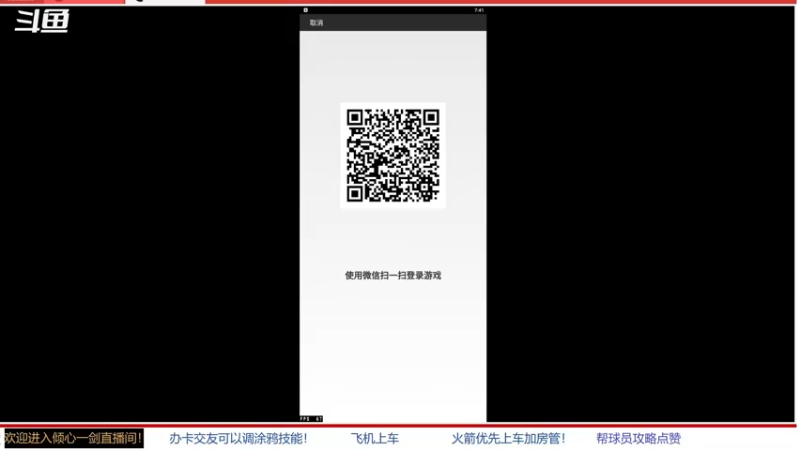Viewport: 800px width, 450px height.
Task: Click the phone status bar time
Action: (x=479, y=10)
